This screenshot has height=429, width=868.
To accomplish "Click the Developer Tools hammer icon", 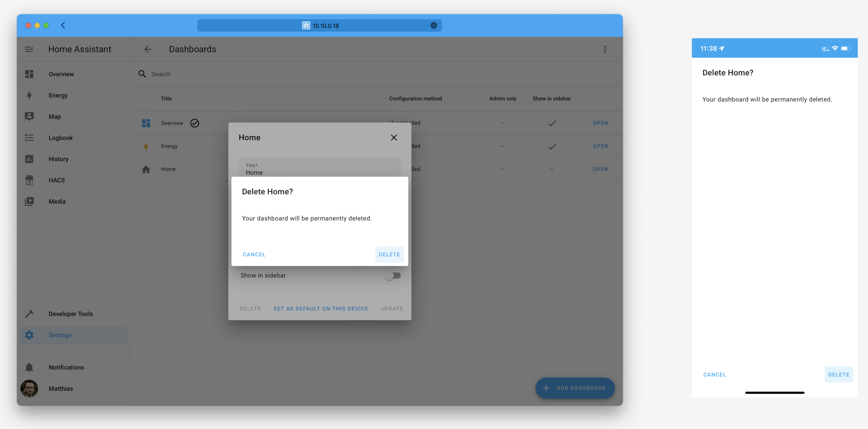I will click(x=29, y=314).
